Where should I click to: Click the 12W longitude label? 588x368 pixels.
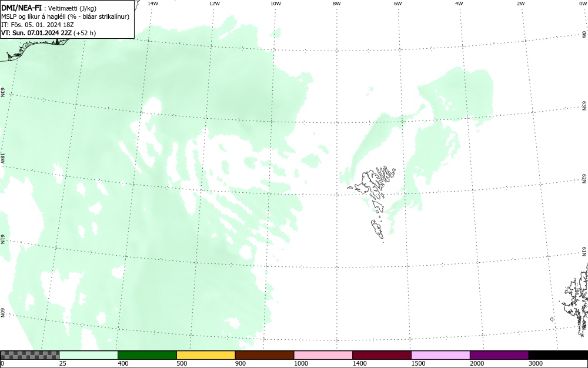(215, 4)
